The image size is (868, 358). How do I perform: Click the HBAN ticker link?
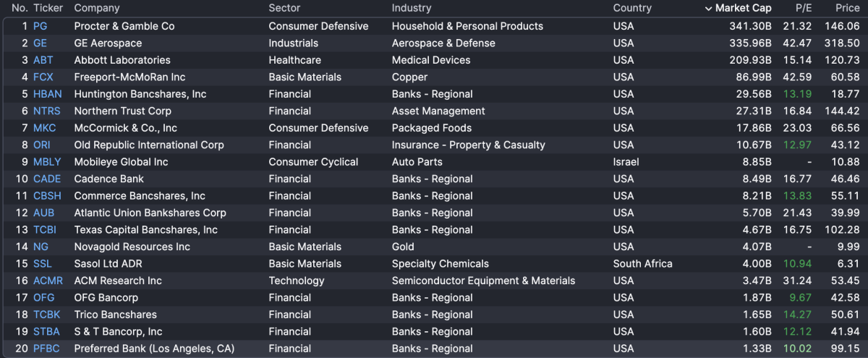coord(47,94)
